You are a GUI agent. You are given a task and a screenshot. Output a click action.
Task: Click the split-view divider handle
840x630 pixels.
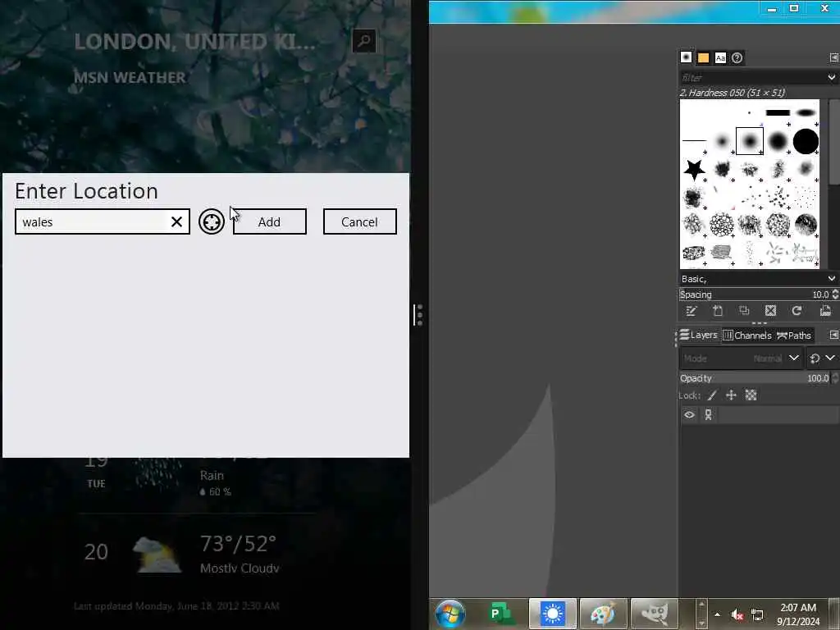418,315
